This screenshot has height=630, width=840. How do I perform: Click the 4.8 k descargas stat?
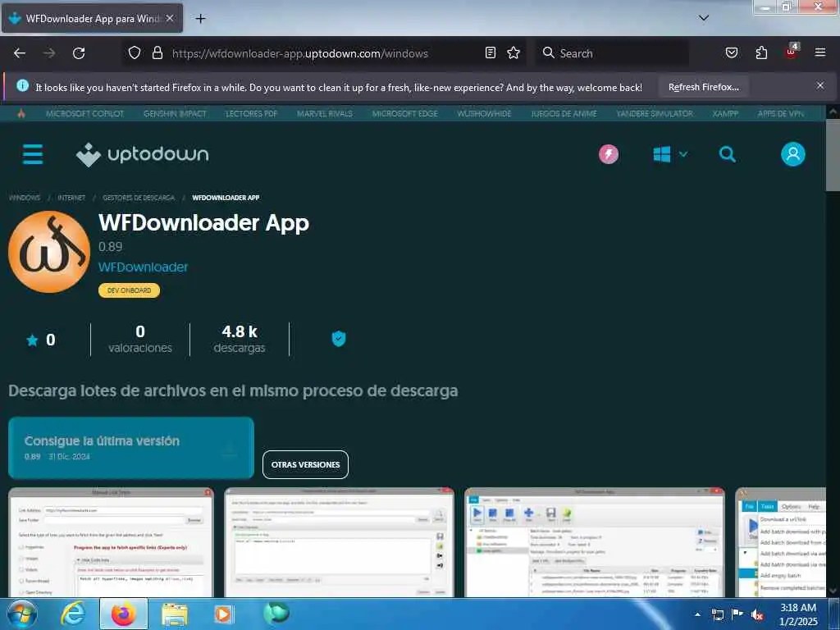[240, 339]
